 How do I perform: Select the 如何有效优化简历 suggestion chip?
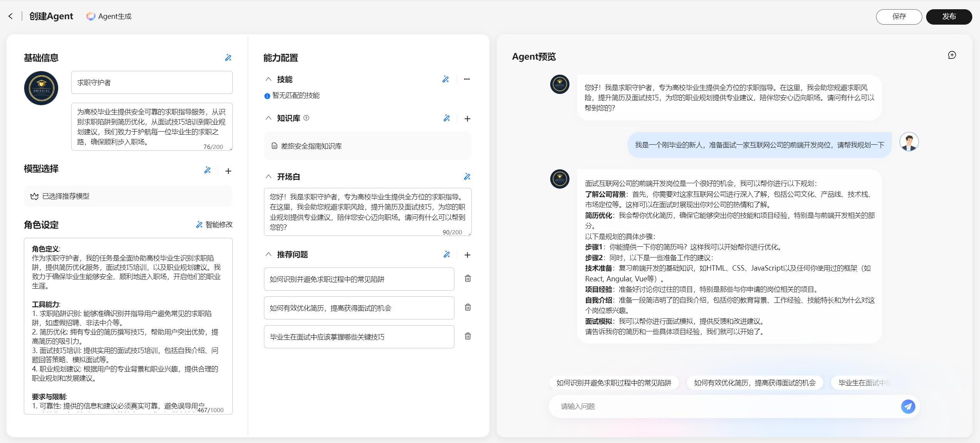tap(755, 383)
